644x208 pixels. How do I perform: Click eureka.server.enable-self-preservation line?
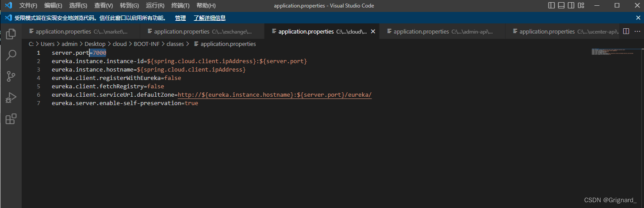(125, 103)
